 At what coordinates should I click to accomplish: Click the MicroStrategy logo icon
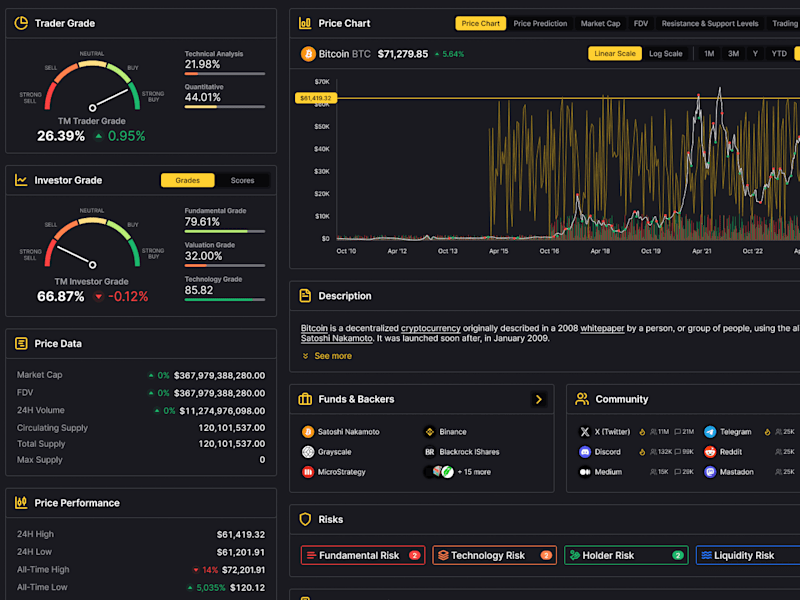point(308,472)
